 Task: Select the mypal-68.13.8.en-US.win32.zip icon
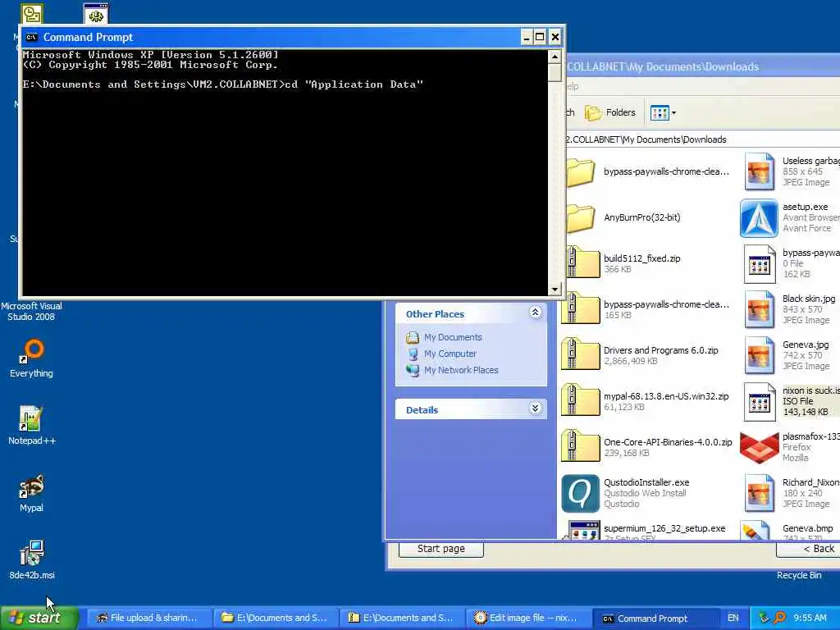click(581, 400)
